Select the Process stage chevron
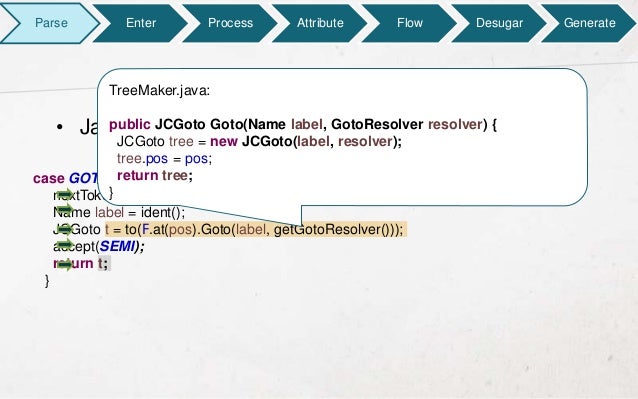638x399 pixels. pyautogui.click(x=230, y=23)
